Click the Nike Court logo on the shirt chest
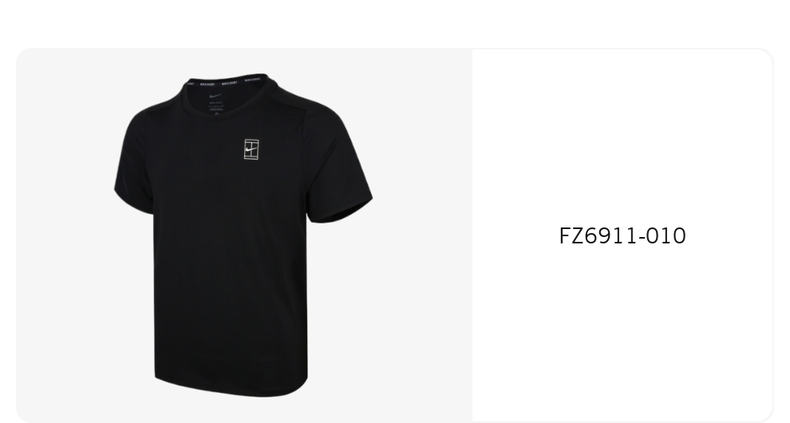Viewport: 790px width, 423px height. point(251,150)
